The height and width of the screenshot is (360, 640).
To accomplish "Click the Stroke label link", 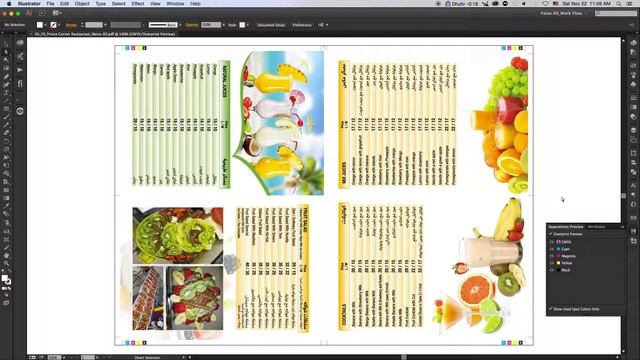I will pyautogui.click(x=71, y=25).
